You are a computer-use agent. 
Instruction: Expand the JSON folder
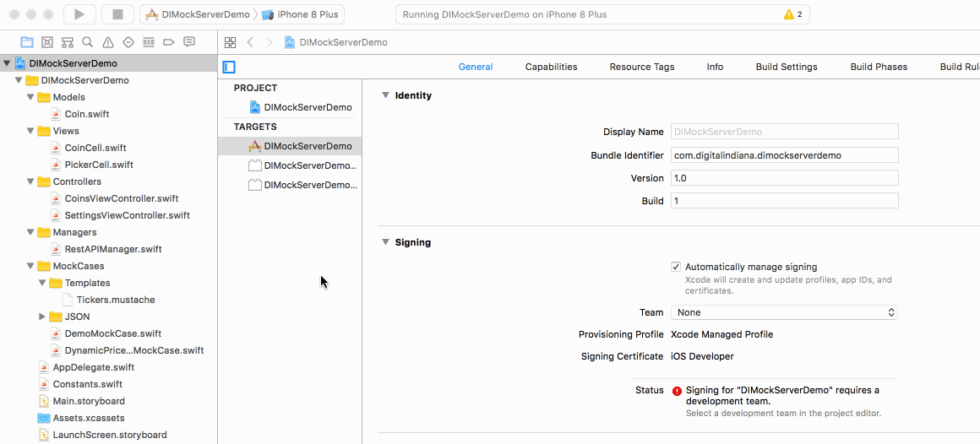[x=42, y=317]
